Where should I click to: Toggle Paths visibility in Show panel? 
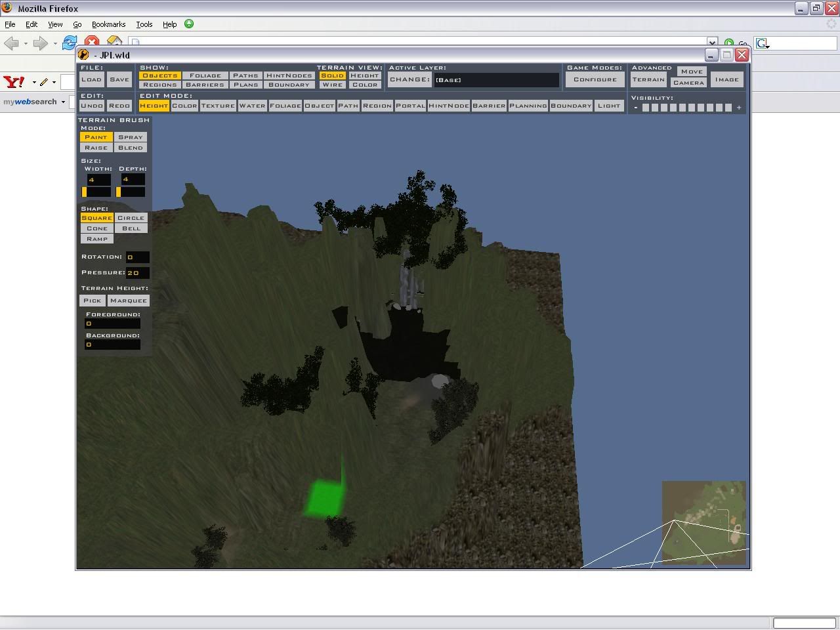point(245,75)
